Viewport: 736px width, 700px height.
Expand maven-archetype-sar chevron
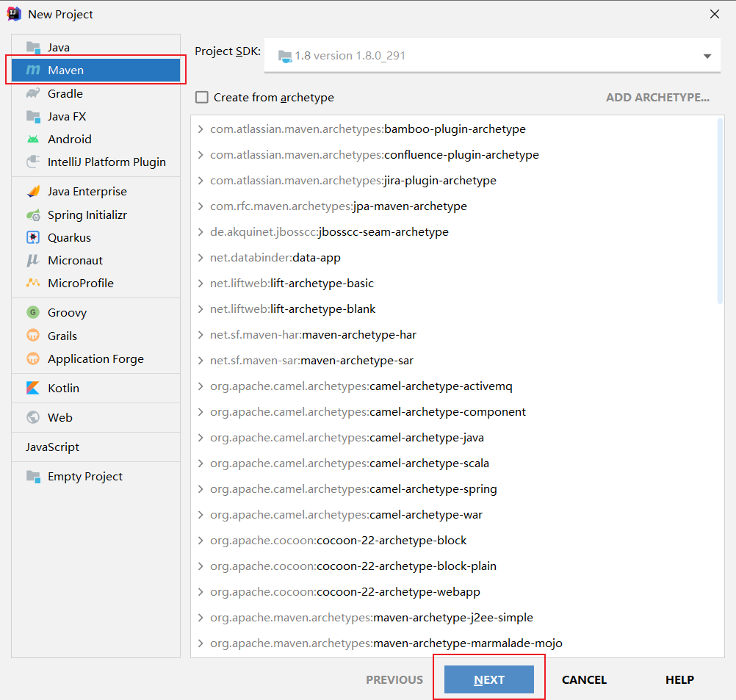point(201,361)
